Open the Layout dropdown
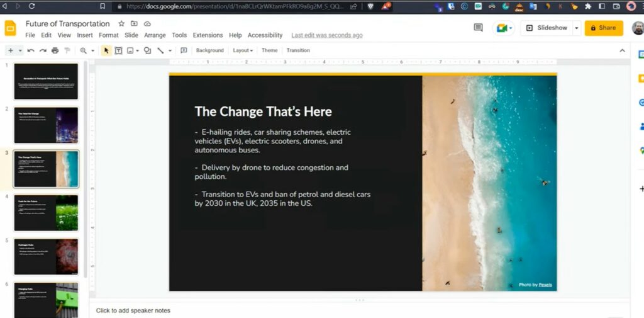The image size is (644, 318). [x=243, y=50]
